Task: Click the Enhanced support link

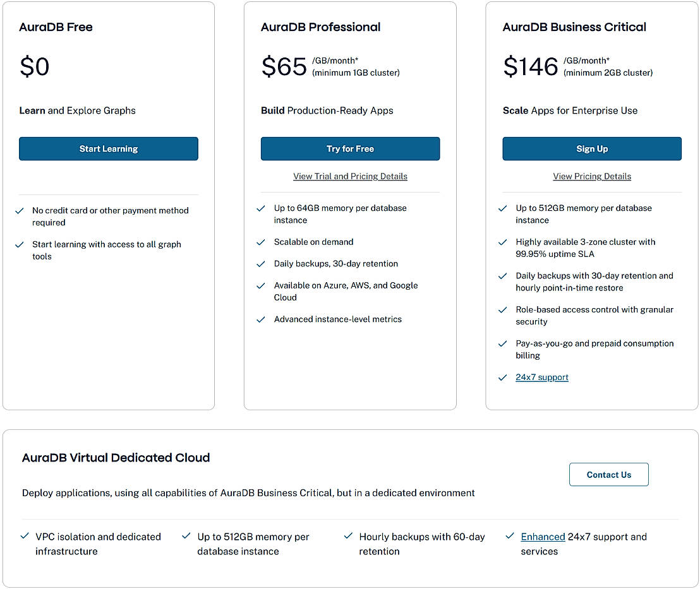Action: [x=543, y=537]
